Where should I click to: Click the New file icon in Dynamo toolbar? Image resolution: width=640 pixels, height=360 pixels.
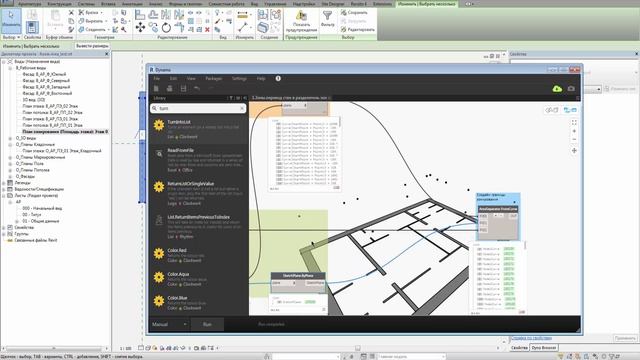156,89
